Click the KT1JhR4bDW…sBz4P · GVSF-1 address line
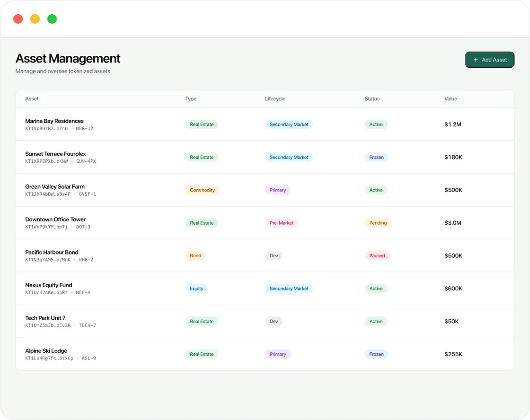 pos(61,194)
